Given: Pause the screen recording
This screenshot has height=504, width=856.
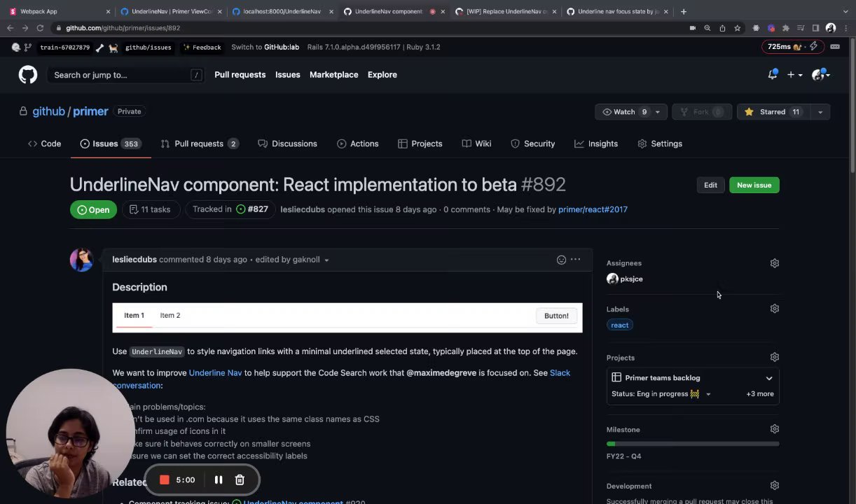Looking at the screenshot, I should 218,480.
